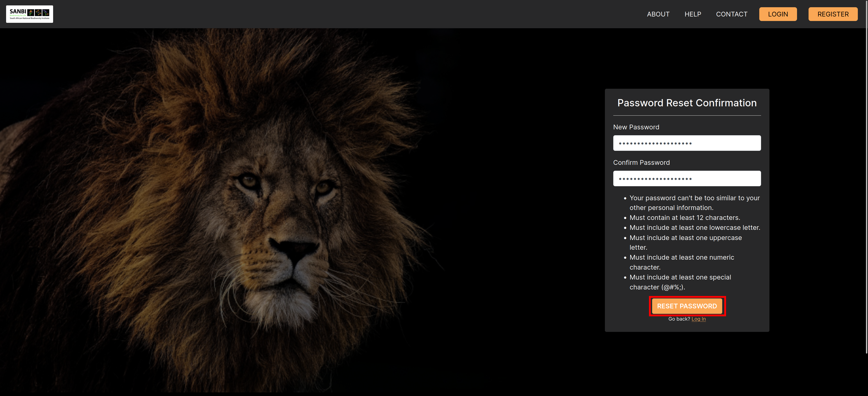
Task: Click the special character (@#%;) rule text
Action: pos(680,282)
